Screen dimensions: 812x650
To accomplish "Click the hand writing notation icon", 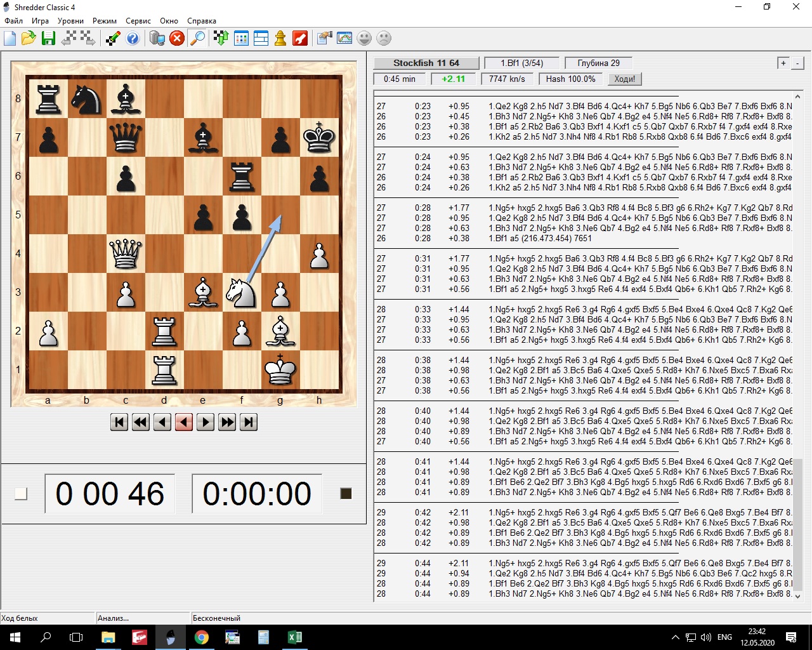I will click(325, 38).
